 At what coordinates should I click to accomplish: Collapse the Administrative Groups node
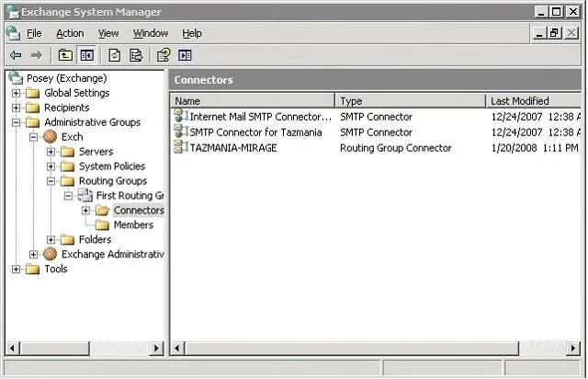tap(16, 122)
